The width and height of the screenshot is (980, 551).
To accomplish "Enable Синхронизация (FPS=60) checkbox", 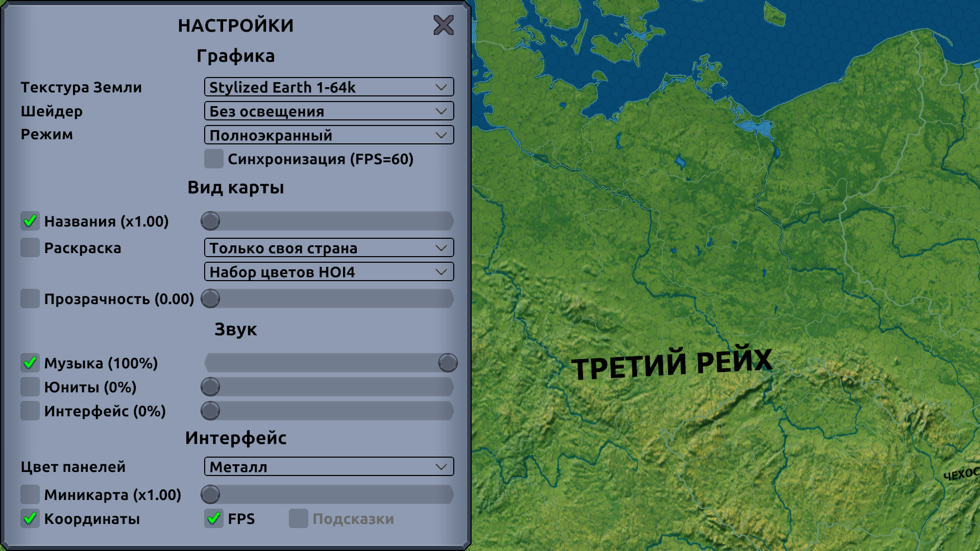I will click(x=213, y=159).
